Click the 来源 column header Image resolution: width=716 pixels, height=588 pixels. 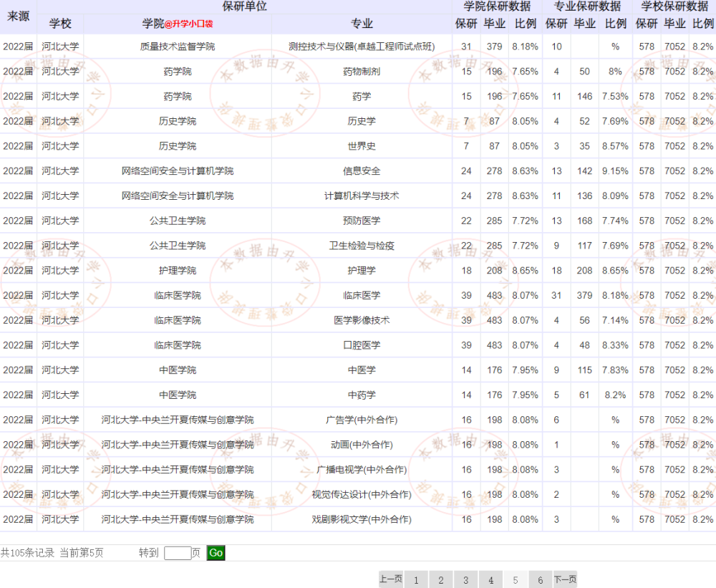pyautogui.click(x=19, y=16)
